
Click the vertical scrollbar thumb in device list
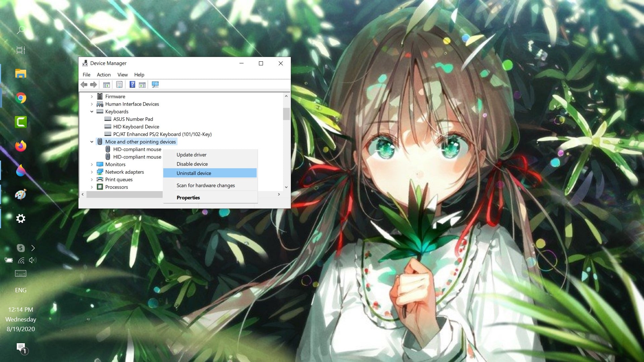coord(286,114)
